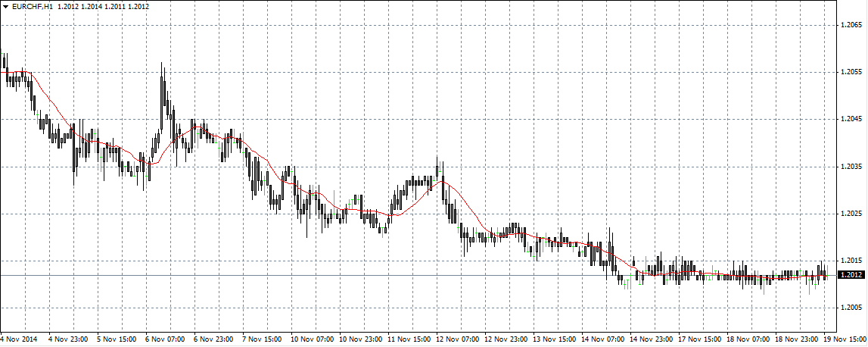Screen dimensions: 868x347
Task: Click the 10 Nov 23:00 time label
Action: coord(359,339)
